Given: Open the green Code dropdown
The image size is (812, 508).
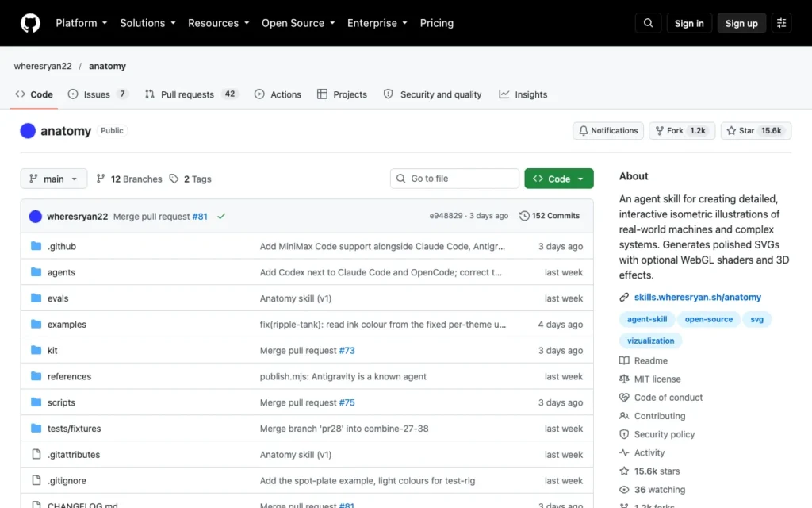Looking at the screenshot, I should [559, 179].
